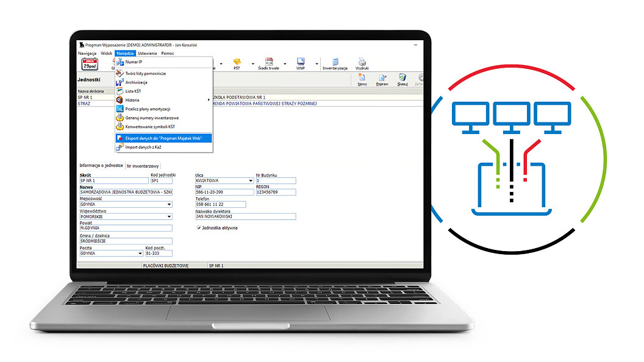Open the Ustawienia menu
644x362 pixels.
[x=148, y=54]
